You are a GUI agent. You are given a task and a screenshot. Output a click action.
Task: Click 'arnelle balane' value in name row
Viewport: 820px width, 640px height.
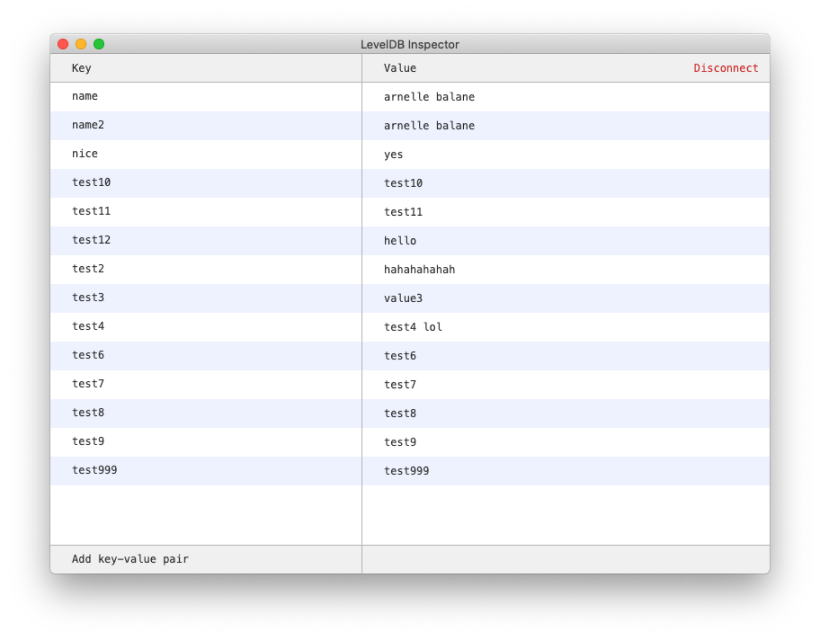pyautogui.click(x=429, y=97)
